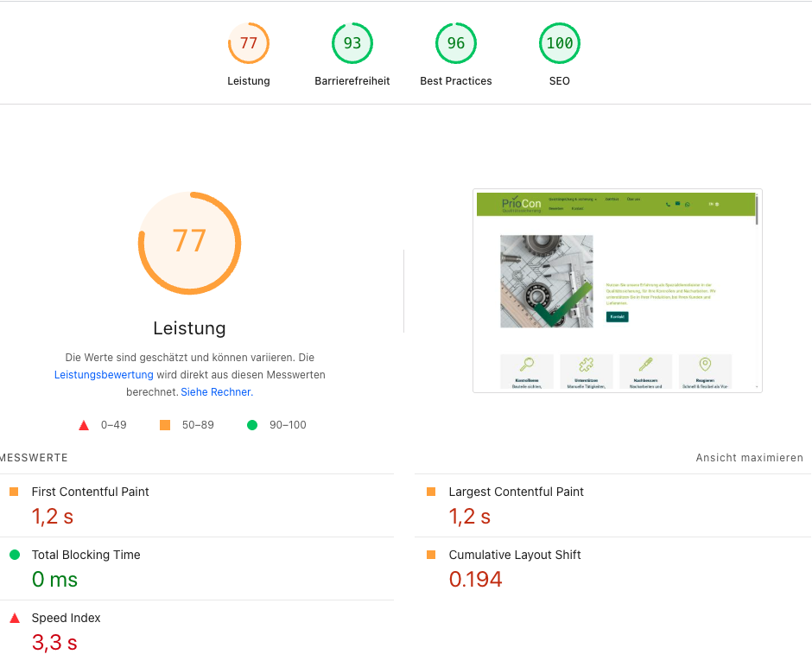
Task: Click the Best Practices category label
Action: pos(456,81)
